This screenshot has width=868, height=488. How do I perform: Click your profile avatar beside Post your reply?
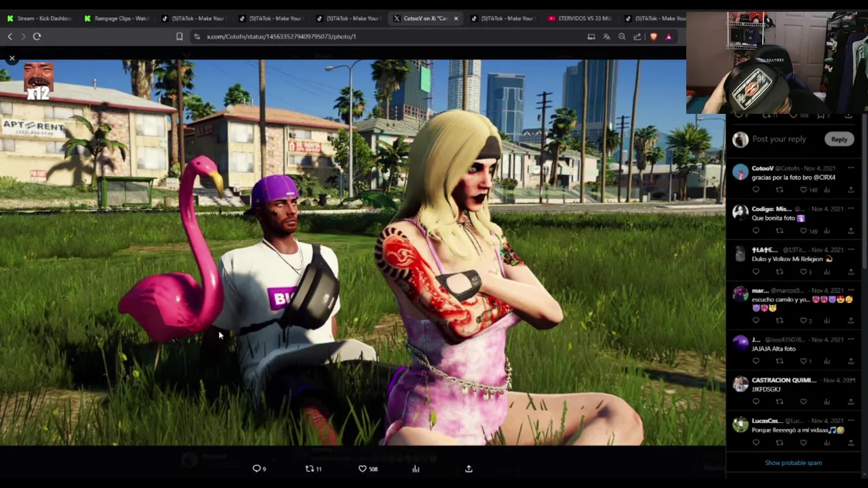click(x=740, y=139)
